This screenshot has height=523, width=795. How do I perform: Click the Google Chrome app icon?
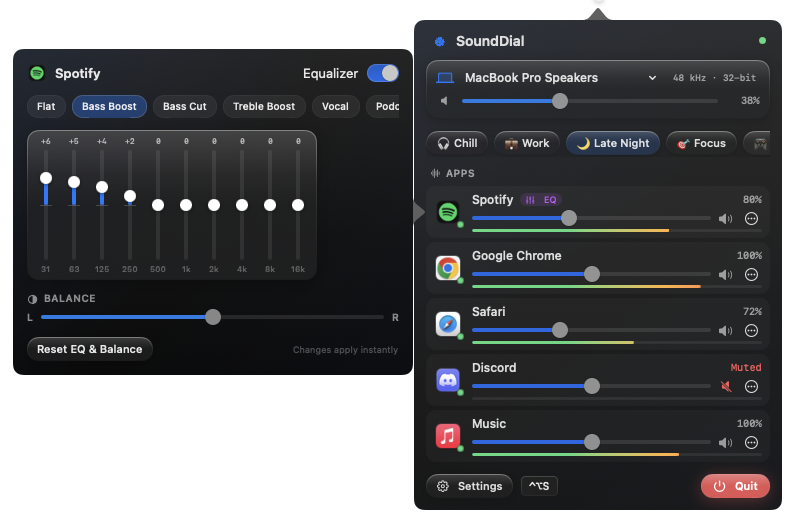point(448,268)
